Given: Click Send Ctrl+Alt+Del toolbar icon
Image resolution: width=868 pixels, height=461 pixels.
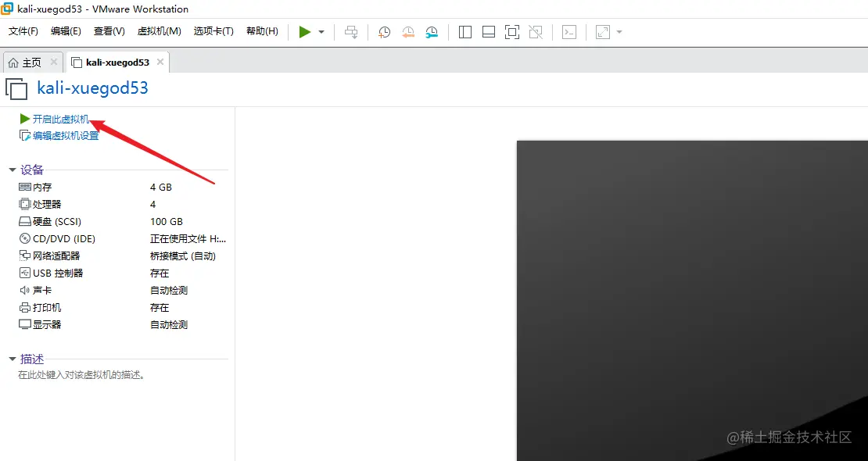Looking at the screenshot, I should (351, 32).
